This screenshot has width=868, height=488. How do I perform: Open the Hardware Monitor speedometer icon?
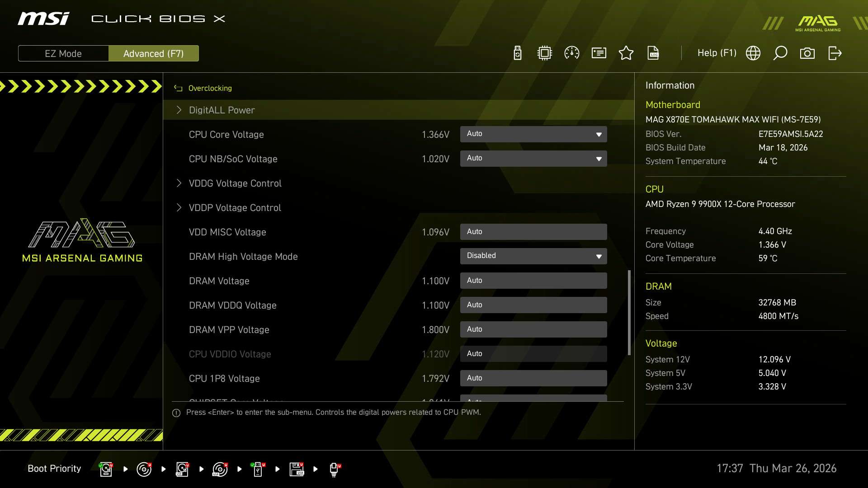pos(571,53)
